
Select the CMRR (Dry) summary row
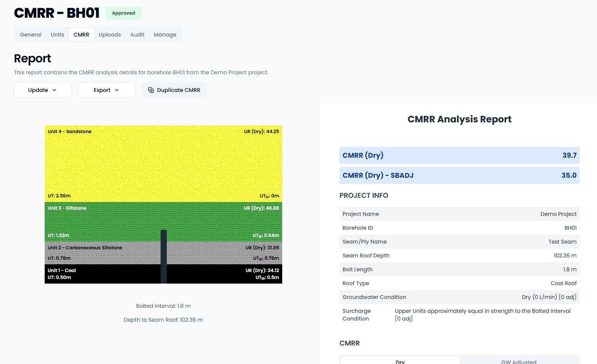[x=459, y=155]
